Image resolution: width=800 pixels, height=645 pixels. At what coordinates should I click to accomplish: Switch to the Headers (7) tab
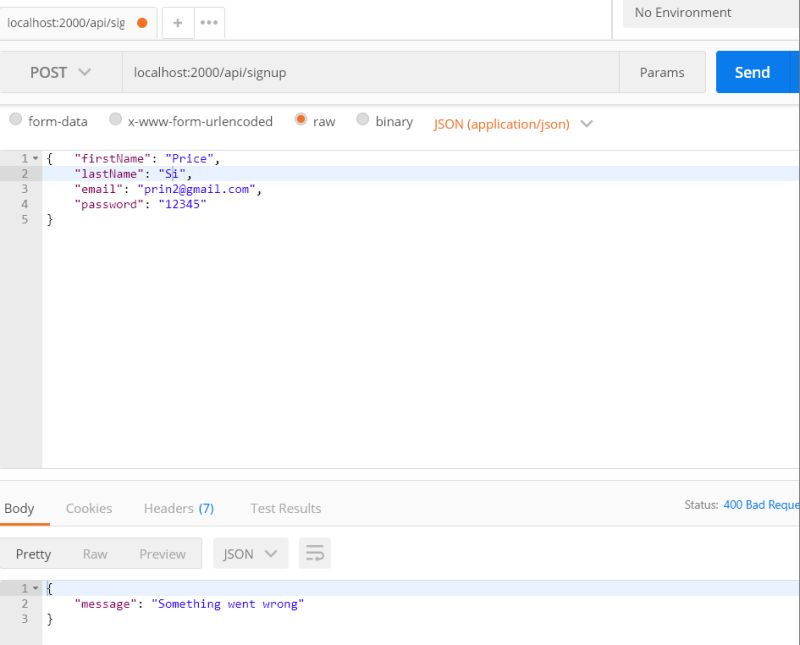[x=178, y=508]
